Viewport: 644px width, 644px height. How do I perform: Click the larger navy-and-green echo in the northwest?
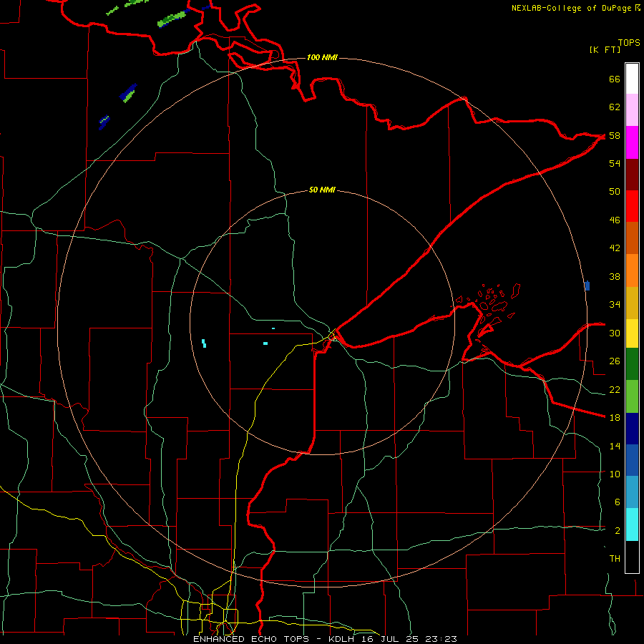(128, 93)
